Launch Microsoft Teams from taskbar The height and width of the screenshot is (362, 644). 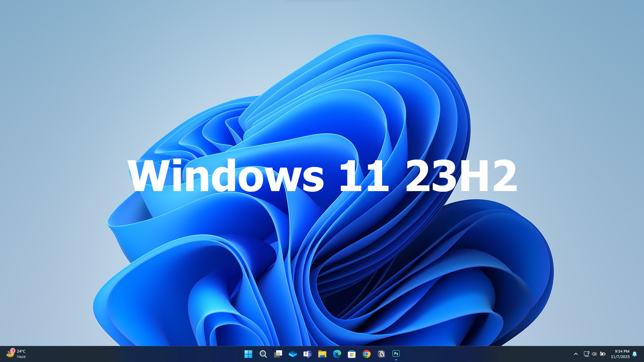(308, 354)
